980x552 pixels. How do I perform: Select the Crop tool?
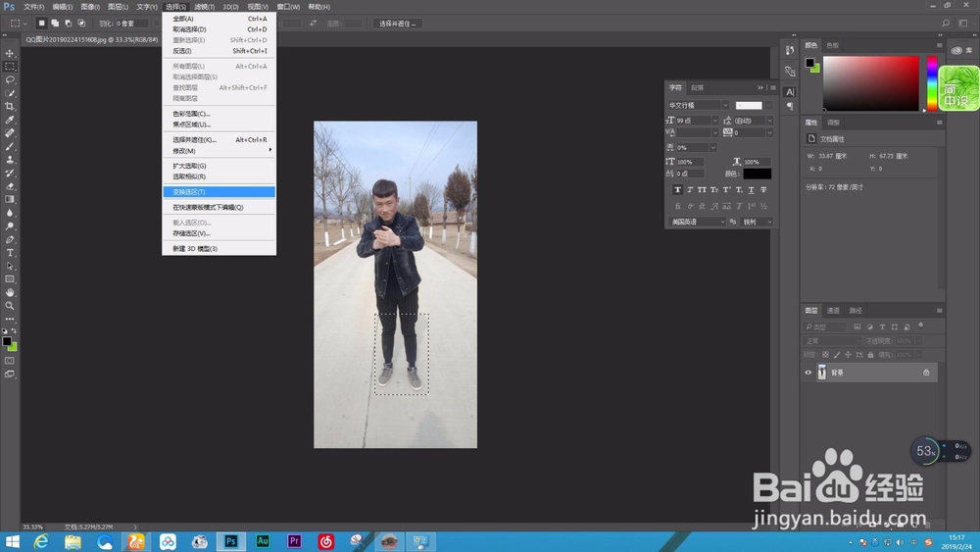click(x=10, y=106)
